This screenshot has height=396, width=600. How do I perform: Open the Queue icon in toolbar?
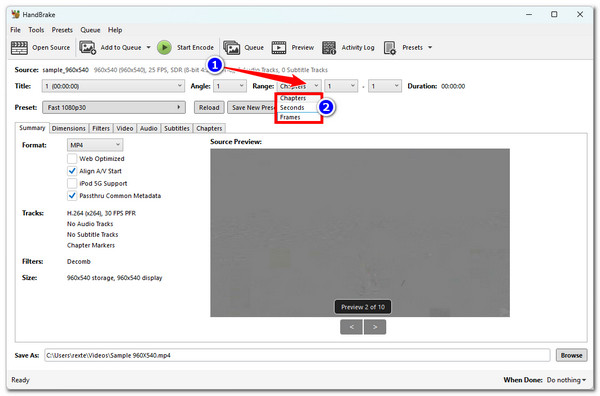click(x=232, y=48)
